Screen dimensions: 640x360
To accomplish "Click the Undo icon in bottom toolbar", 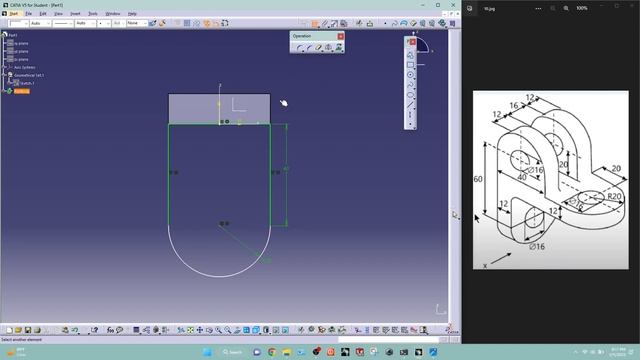I will tap(75, 330).
